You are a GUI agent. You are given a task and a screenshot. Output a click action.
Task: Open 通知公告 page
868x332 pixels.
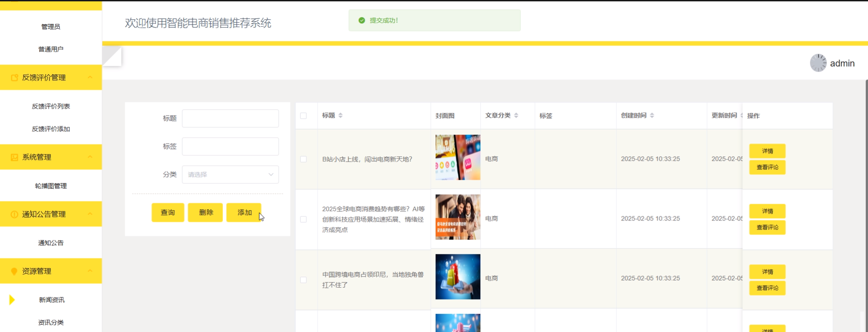pos(51,243)
